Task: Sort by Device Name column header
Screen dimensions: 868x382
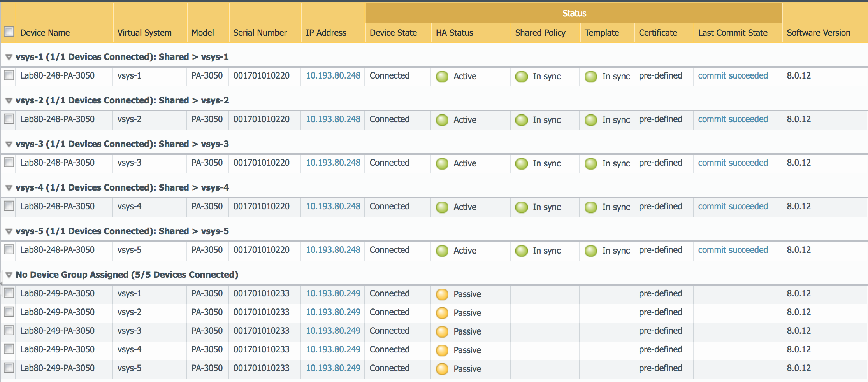Action: 45,33
